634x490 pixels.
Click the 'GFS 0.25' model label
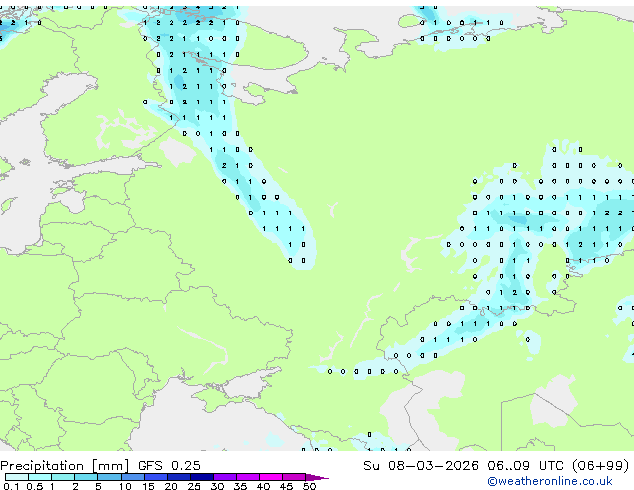169,466
